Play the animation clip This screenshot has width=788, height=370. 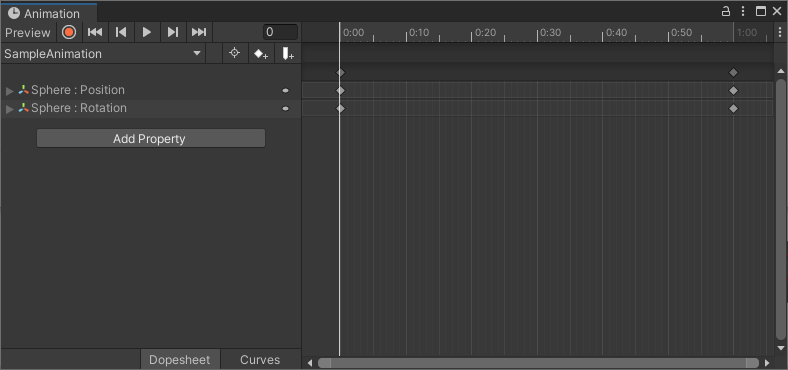(x=147, y=32)
